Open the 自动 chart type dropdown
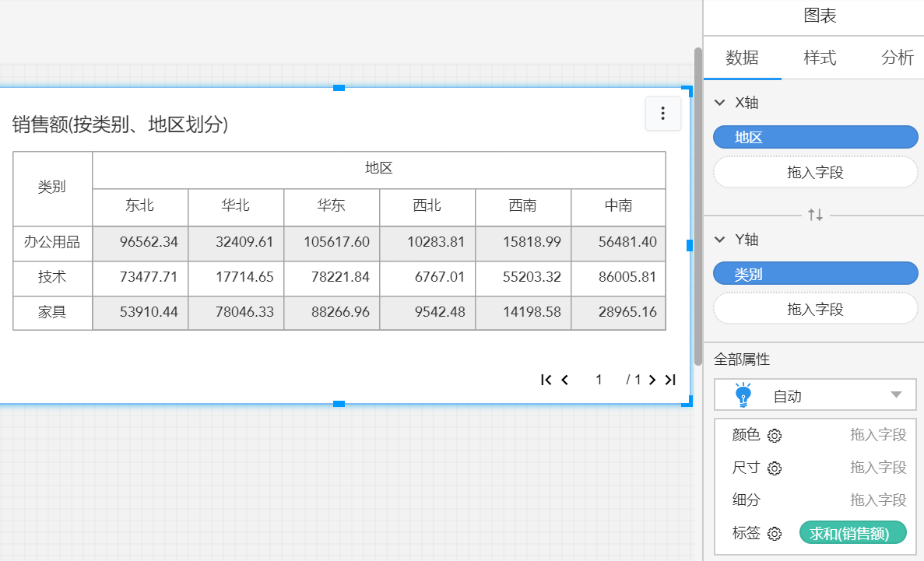Screen dimensions: 924x561 815,395
